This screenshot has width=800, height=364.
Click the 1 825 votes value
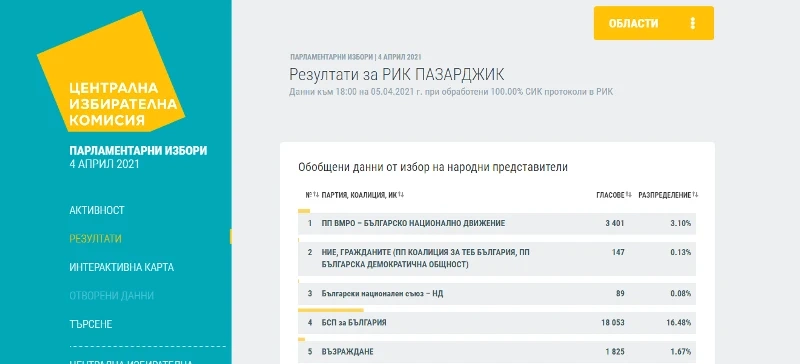615,352
